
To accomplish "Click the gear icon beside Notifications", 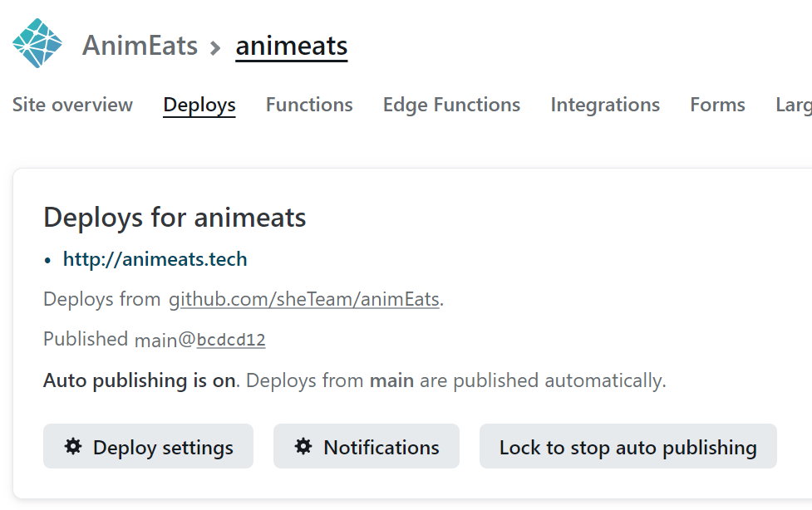I will (303, 447).
